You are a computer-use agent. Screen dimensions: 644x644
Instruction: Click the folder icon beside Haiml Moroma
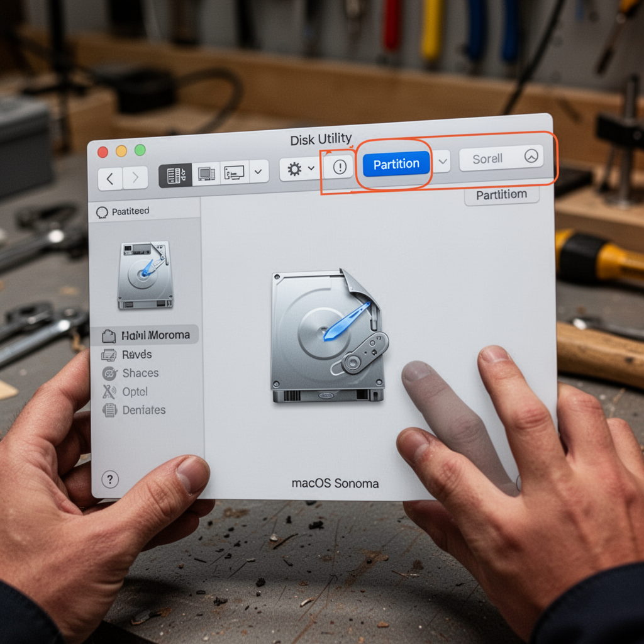pyautogui.click(x=109, y=336)
